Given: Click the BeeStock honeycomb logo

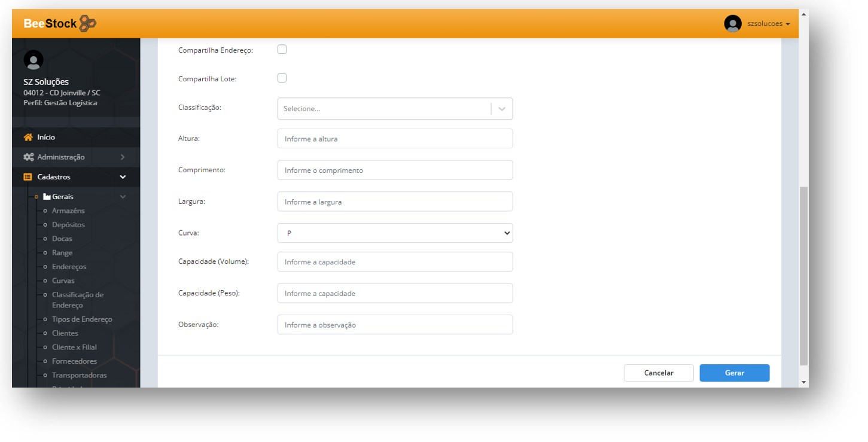Looking at the screenshot, I should click(87, 24).
